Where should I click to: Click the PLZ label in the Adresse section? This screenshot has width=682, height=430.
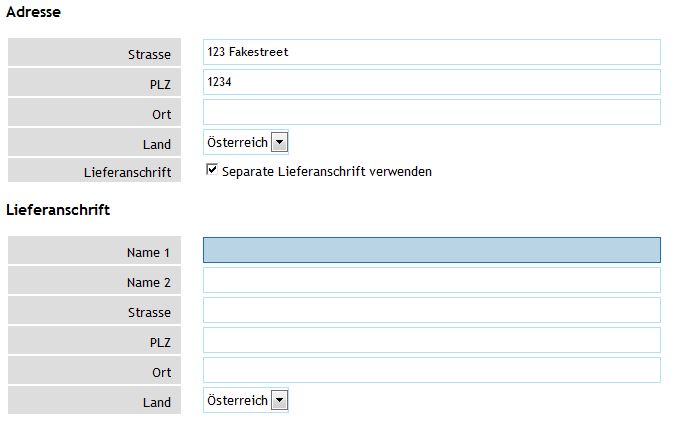(x=159, y=85)
